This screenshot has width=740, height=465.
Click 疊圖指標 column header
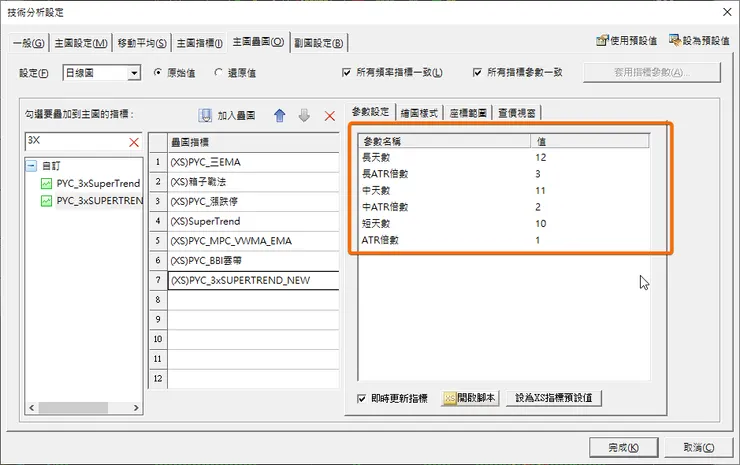tap(253, 142)
